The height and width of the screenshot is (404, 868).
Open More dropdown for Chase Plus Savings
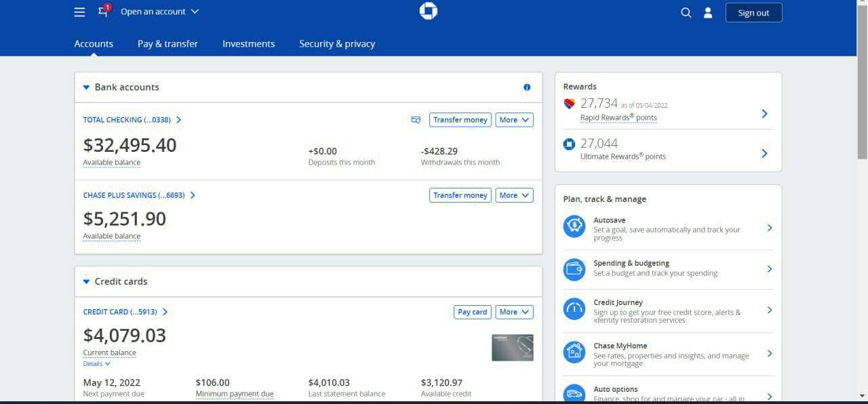(x=514, y=195)
